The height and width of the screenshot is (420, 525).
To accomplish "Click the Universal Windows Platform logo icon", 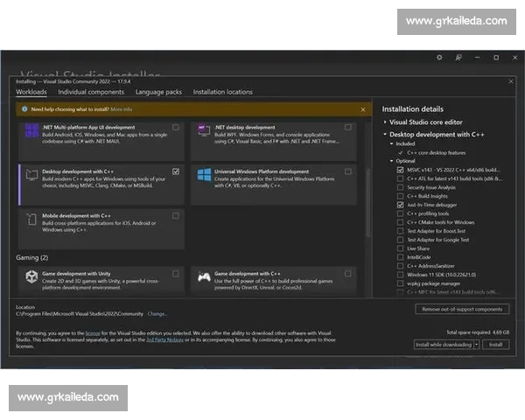I will (x=204, y=175).
